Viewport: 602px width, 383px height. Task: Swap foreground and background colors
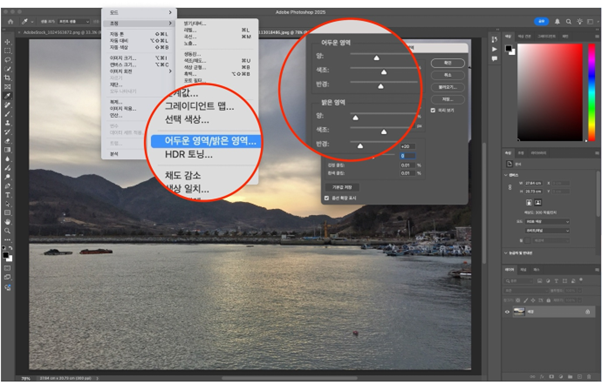(x=10, y=248)
